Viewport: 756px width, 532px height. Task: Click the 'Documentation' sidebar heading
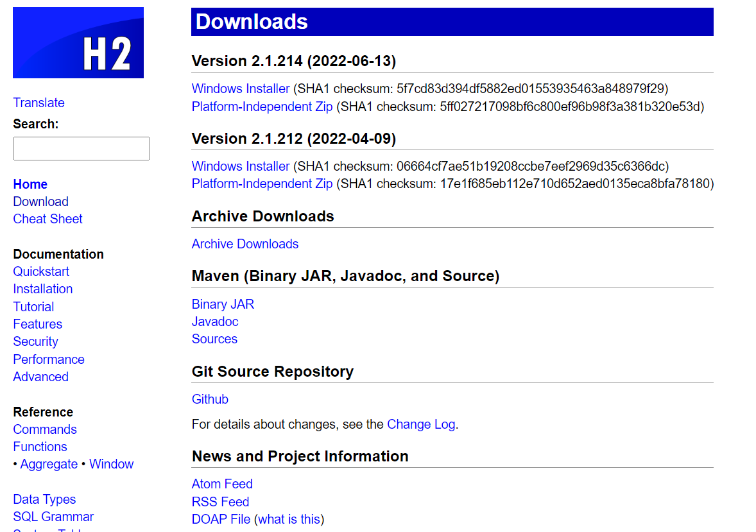58,254
